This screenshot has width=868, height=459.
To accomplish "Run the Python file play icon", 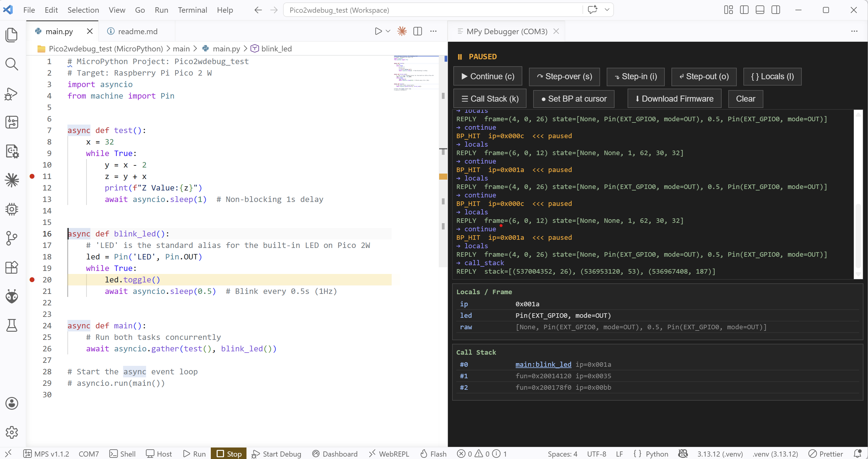I will pos(378,31).
